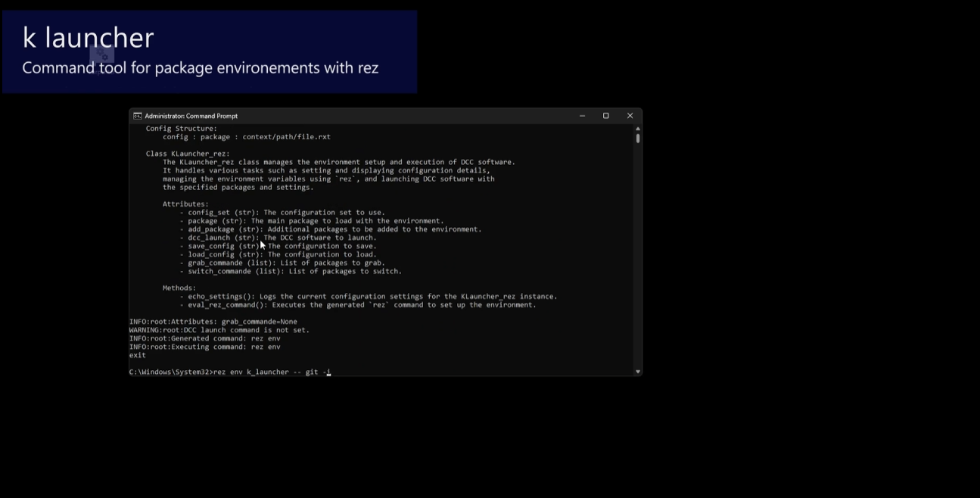The image size is (980, 498).
Task: Click the vertical scrollbar thumb in Command Prompt
Action: (x=638, y=139)
